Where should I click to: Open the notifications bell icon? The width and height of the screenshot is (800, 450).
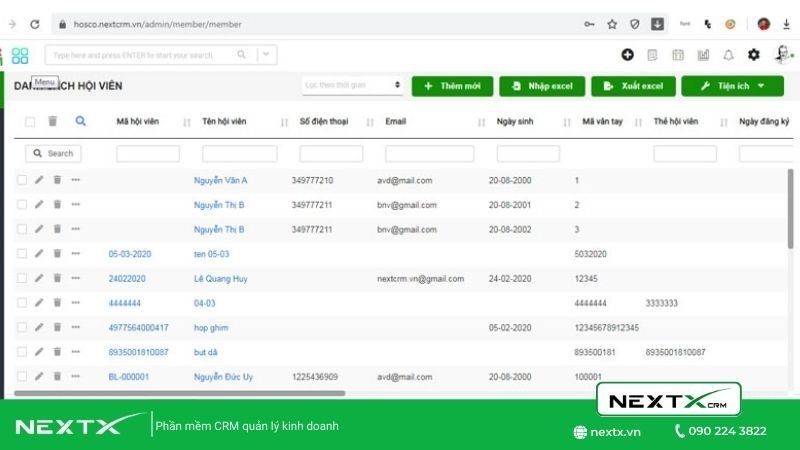coord(729,55)
